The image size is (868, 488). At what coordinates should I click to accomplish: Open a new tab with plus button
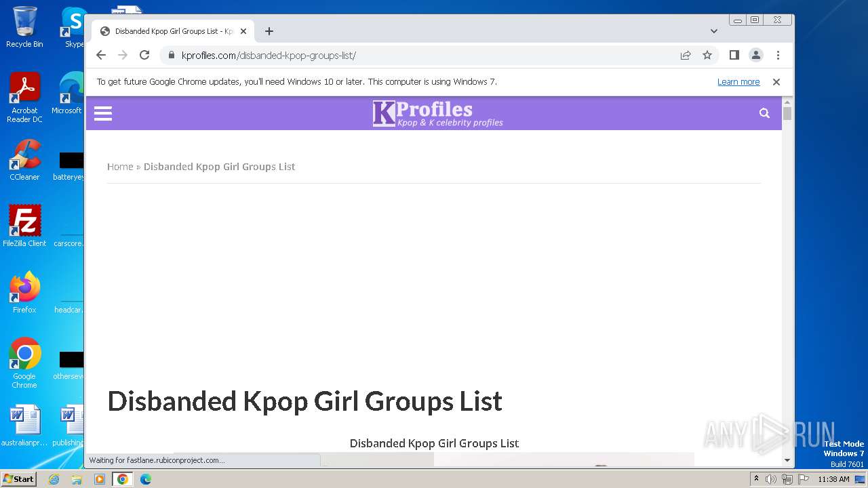[269, 31]
